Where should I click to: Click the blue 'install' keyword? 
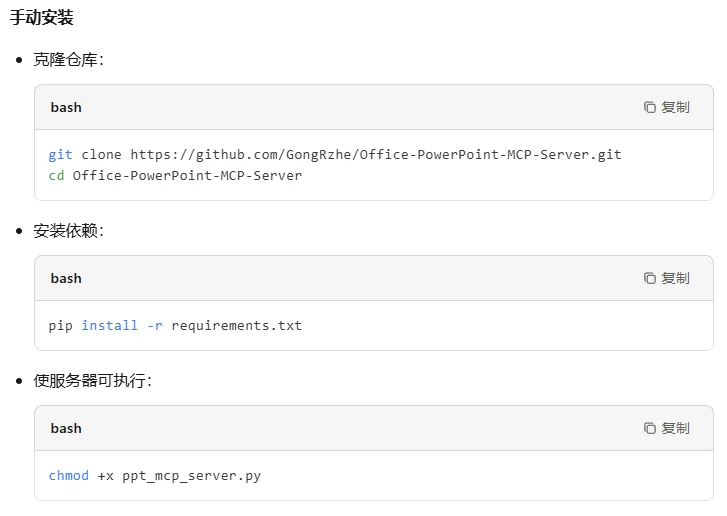(x=109, y=326)
